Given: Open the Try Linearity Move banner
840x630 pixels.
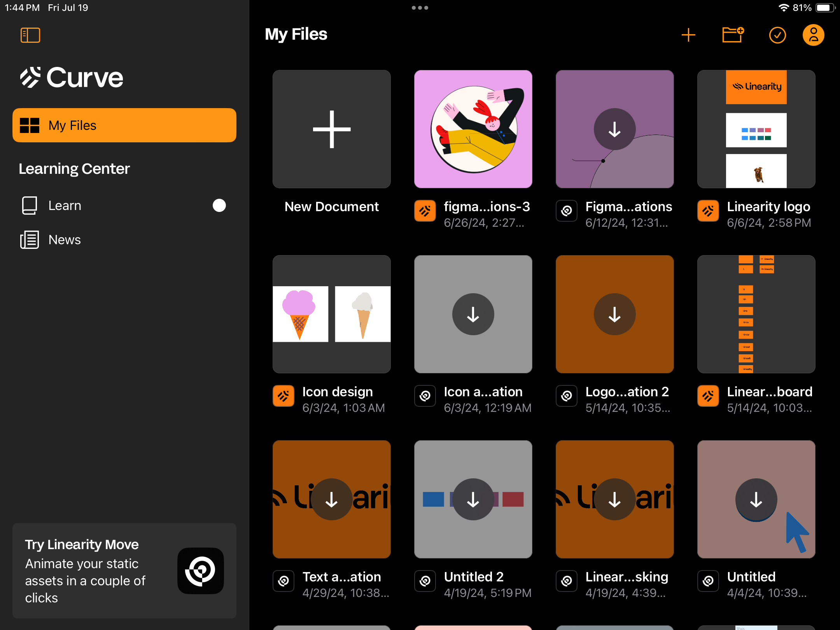Looking at the screenshot, I should click(x=124, y=570).
